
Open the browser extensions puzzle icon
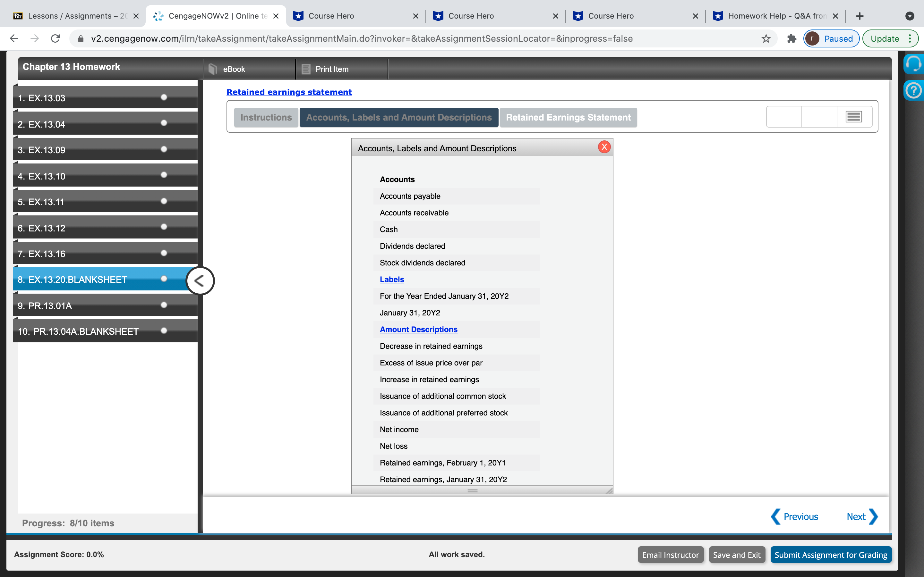click(x=791, y=38)
